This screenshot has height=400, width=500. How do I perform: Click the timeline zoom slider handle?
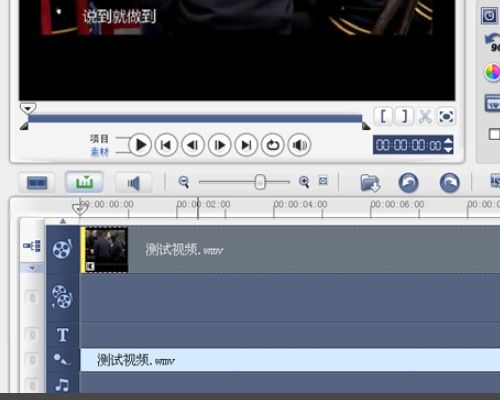(x=260, y=182)
